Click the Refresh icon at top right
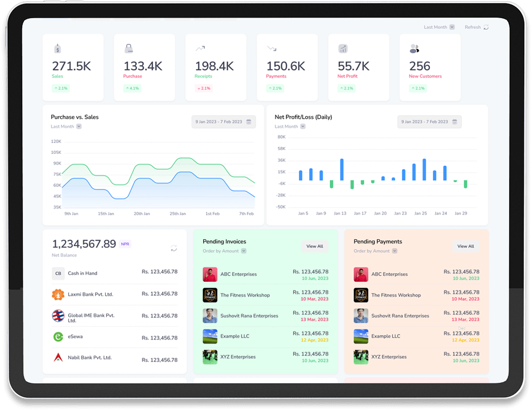Viewport: 532px width, 410px height. pyautogui.click(x=486, y=27)
